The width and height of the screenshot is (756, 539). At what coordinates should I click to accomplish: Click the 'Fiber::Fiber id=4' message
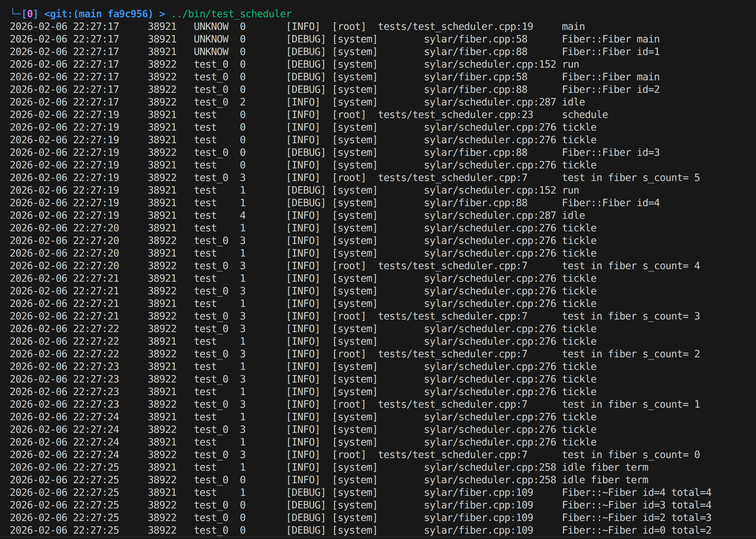[x=610, y=203]
